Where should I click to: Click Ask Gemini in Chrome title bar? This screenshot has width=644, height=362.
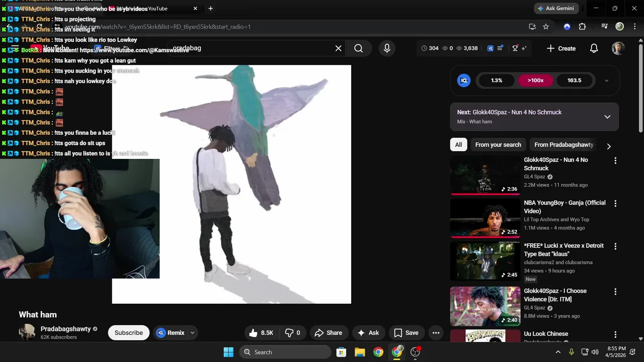pos(557,9)
